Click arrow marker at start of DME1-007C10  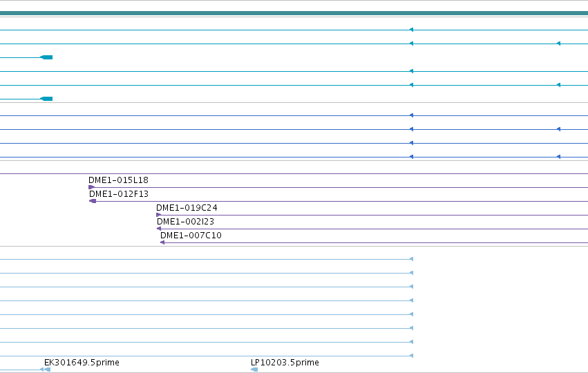[x=162, y=242]
